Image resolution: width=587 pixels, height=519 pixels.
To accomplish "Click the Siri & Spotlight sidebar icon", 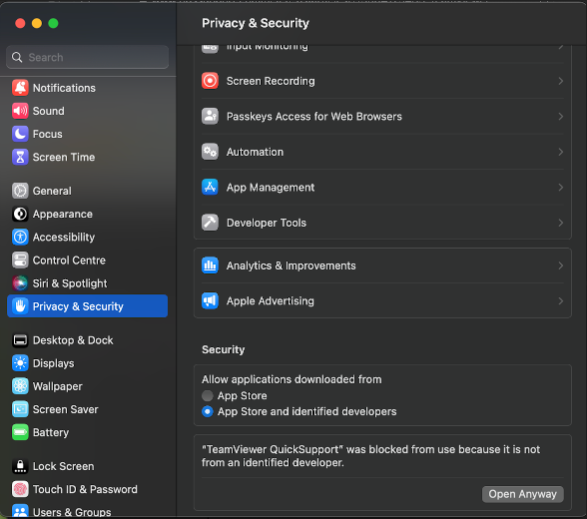I will (x=20, y=283).
